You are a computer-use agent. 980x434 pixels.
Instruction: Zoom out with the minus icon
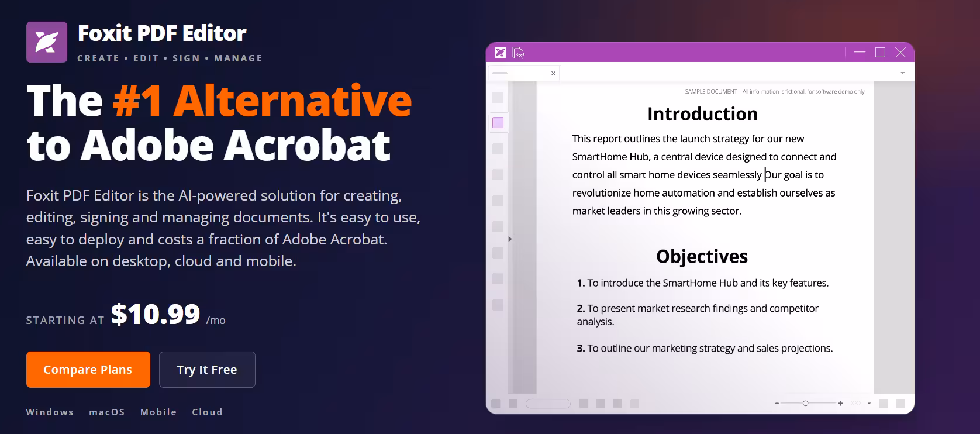(x=777, y=404)
